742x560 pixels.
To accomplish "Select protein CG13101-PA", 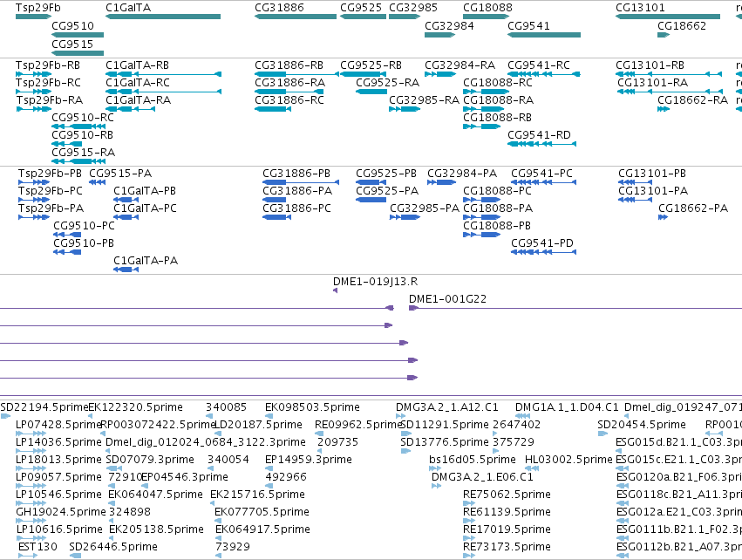I will click(653, 191).
